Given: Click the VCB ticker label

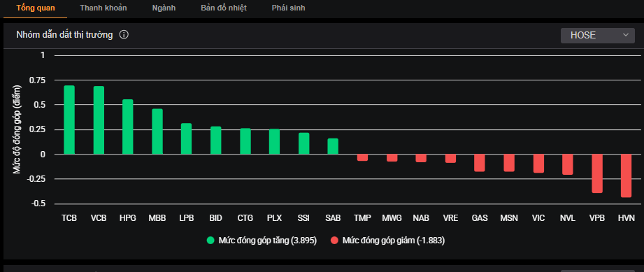Looking at the screenshot, I should pos(99,218).
